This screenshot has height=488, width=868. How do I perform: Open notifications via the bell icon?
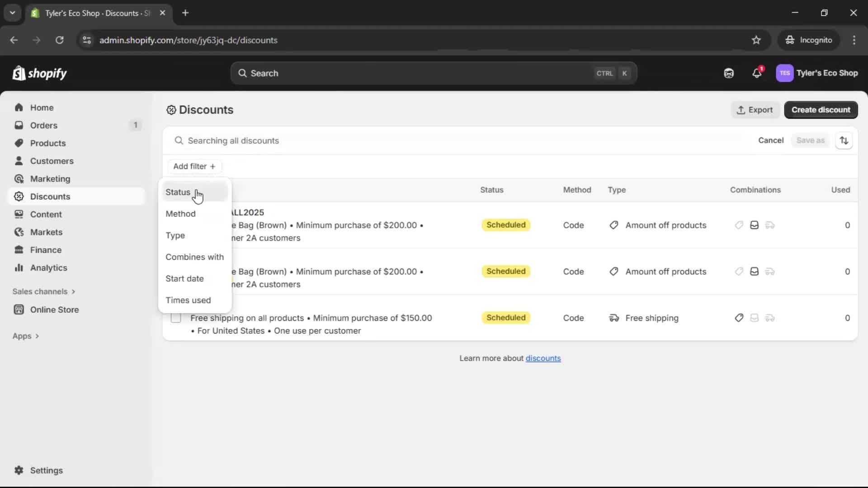pyautogui.click(x=757, y=73)
